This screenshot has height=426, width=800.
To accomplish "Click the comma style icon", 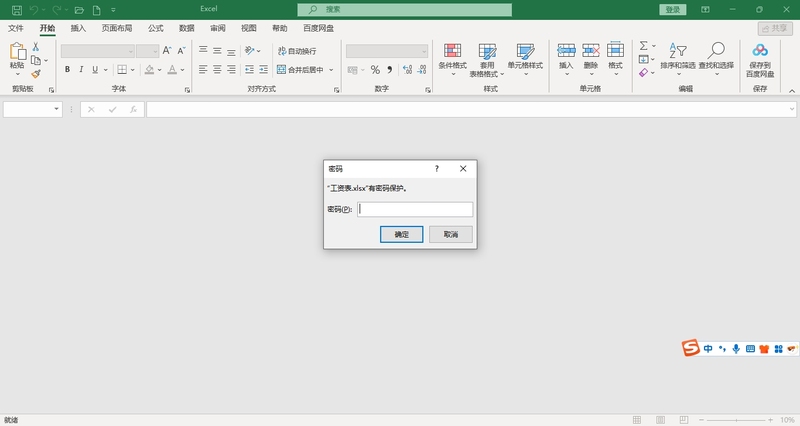I will click(x=389, y=70).
